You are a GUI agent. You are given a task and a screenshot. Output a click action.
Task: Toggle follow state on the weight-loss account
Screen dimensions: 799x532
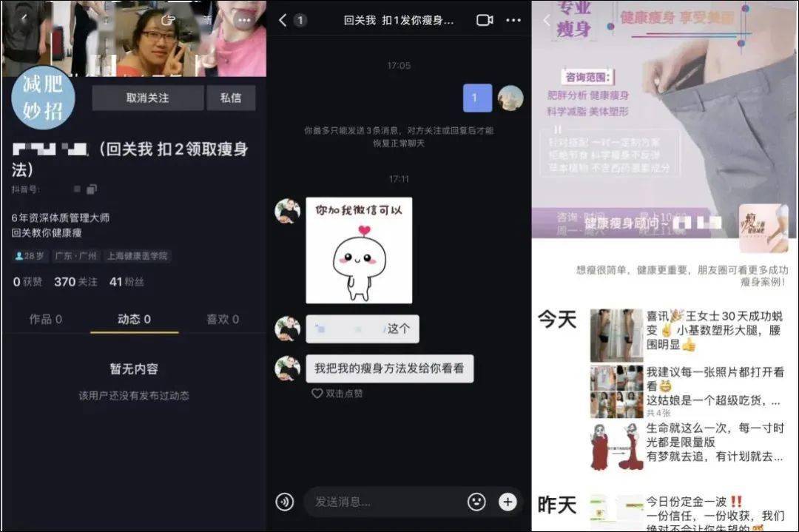pos(146,98)
